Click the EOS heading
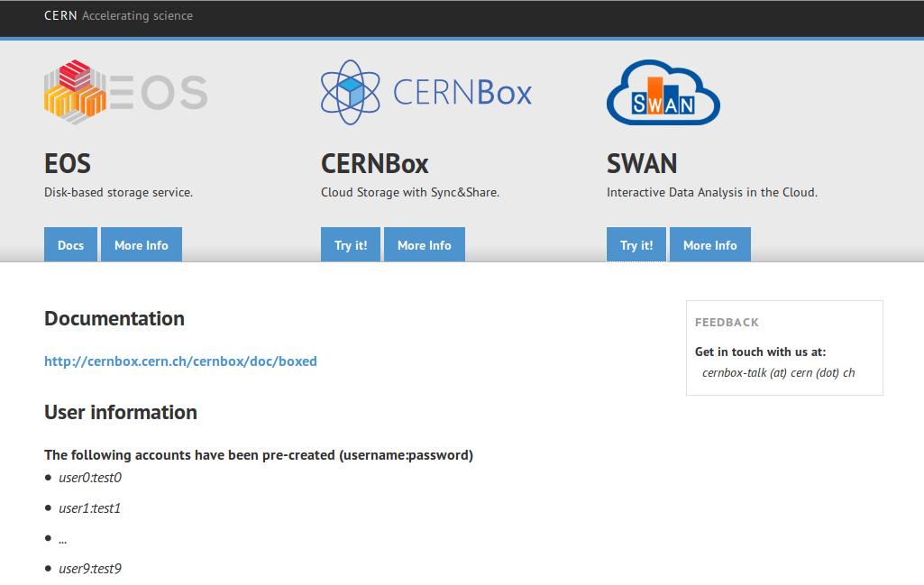This screenshot has width=924, height=585. [x=68, y=163]
